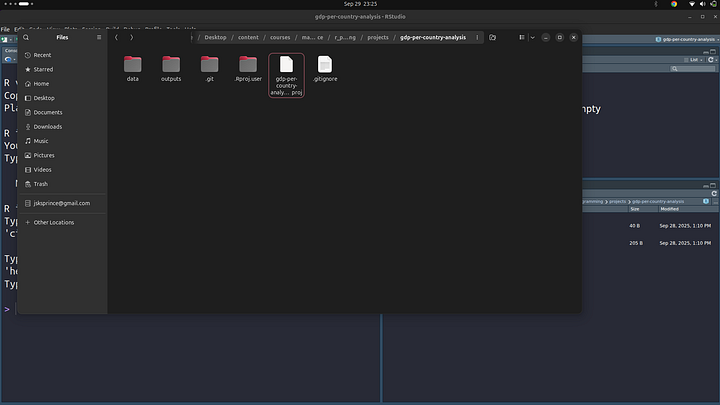The image size is (720, 405).
Task: Go to Home in the Files sidebar
Action: pyautogui.click(x=62, y=84)
